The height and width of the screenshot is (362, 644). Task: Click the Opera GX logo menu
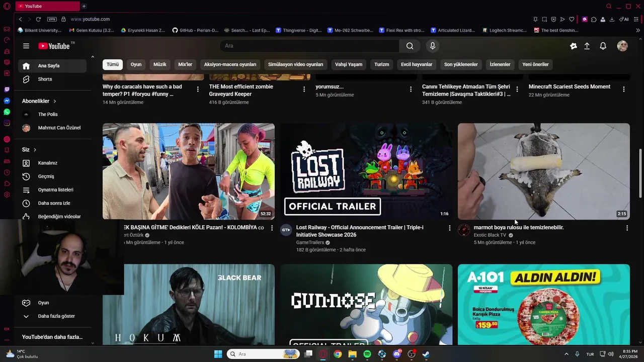pos(7,6)
